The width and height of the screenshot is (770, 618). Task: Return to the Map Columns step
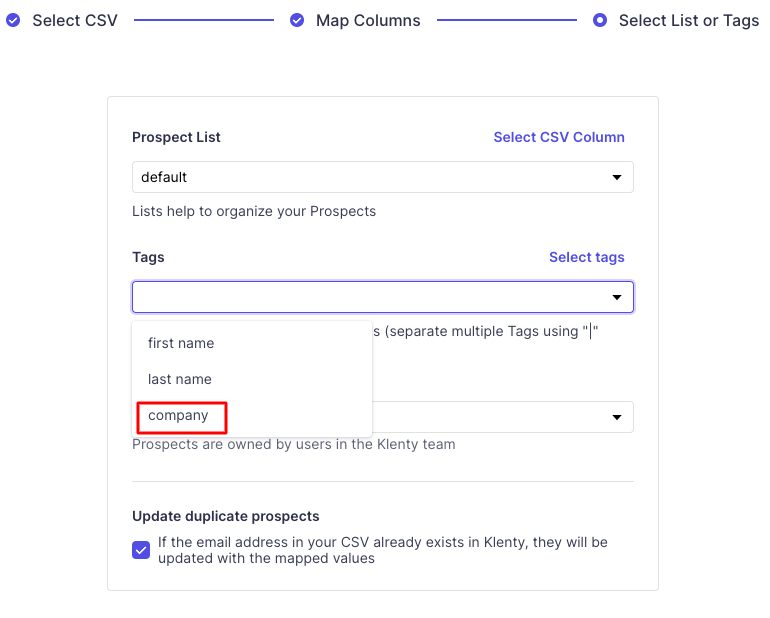coord(367,20)
